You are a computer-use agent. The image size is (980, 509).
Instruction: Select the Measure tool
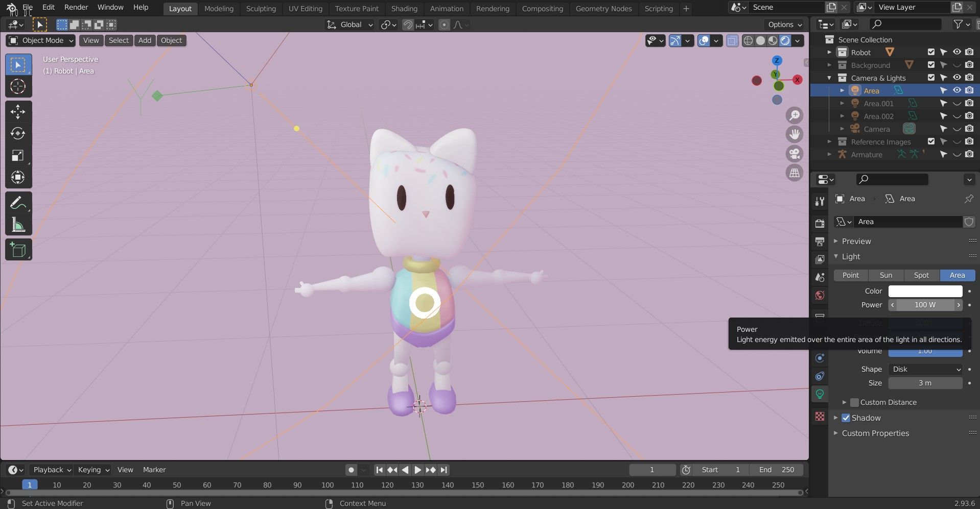(18, 225)
